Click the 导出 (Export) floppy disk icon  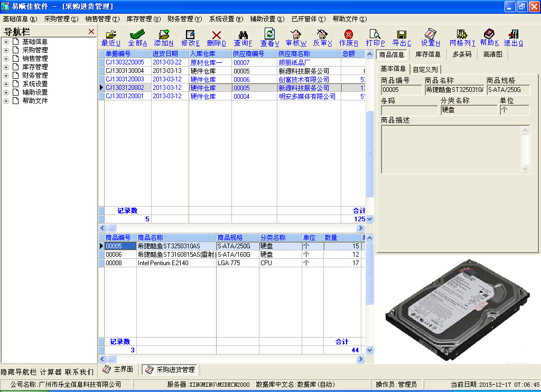coord(402,34)
